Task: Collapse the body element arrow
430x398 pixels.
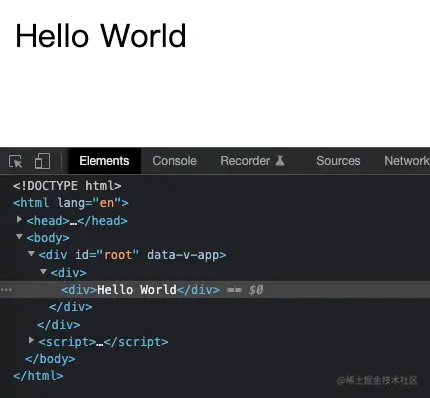Action: point(19,237)
